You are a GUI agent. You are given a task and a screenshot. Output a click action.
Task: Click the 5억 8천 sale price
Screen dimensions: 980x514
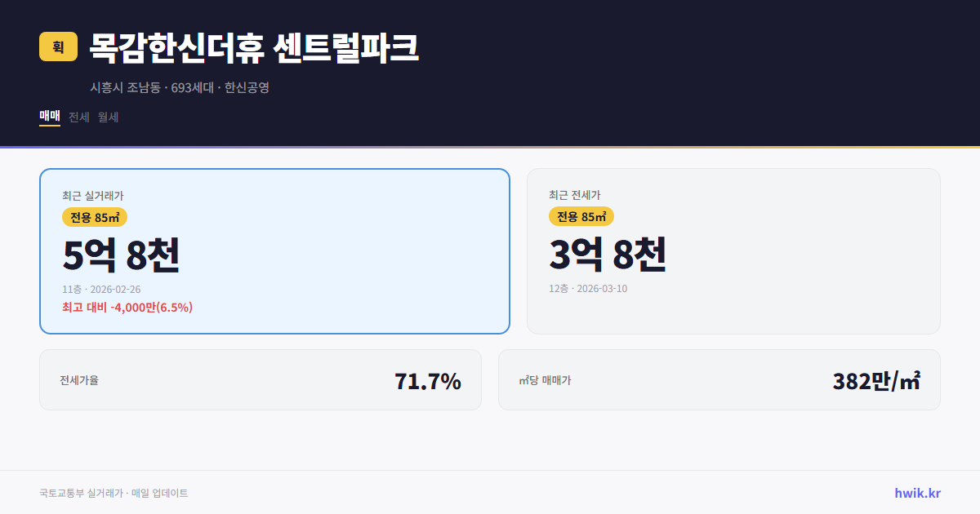tap(122, 255)
